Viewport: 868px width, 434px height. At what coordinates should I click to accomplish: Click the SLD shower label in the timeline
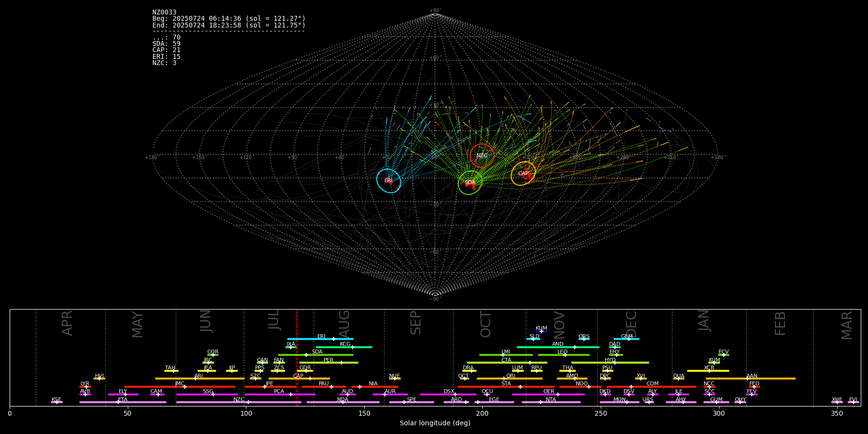pos(534,337)
